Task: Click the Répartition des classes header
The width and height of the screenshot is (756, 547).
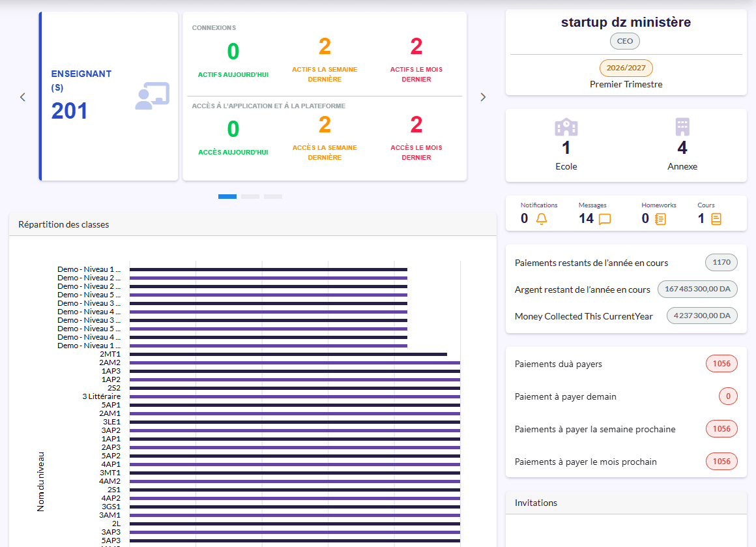Action: pos(253,224)
